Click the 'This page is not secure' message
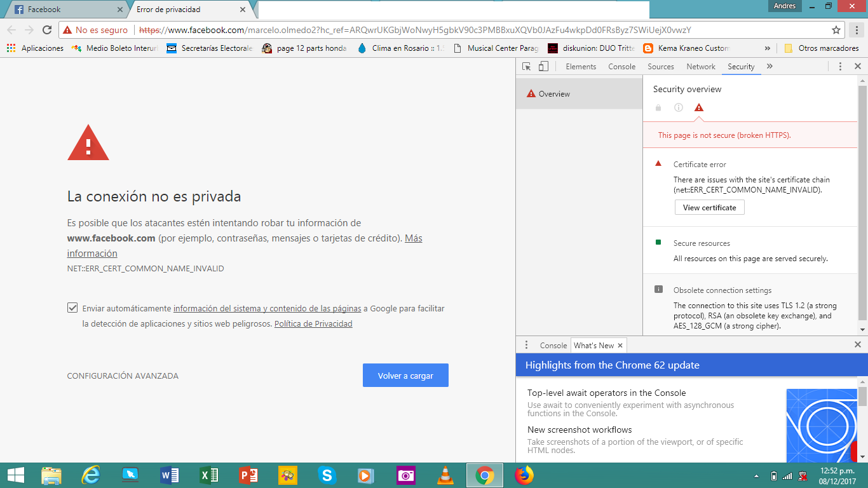Image resolution: width=868 pixels, height=488 pixels. click(x=724, y=135)
